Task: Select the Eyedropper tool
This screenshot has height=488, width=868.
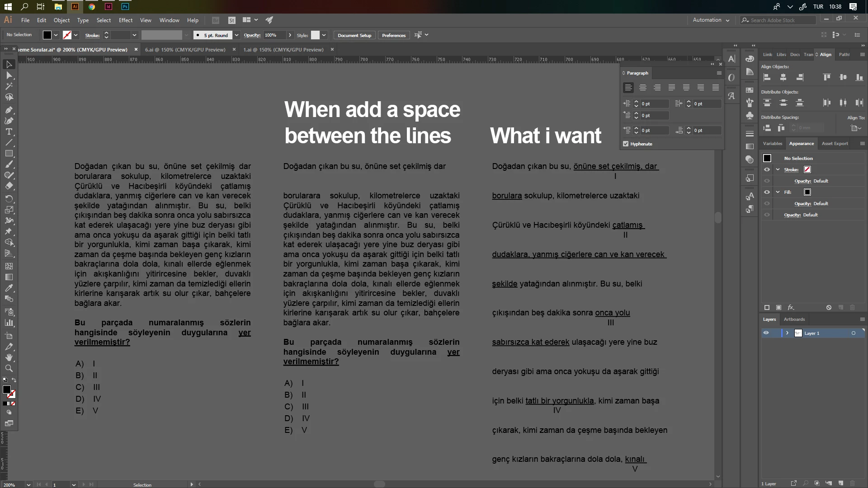Action: (x=9, y=288)
